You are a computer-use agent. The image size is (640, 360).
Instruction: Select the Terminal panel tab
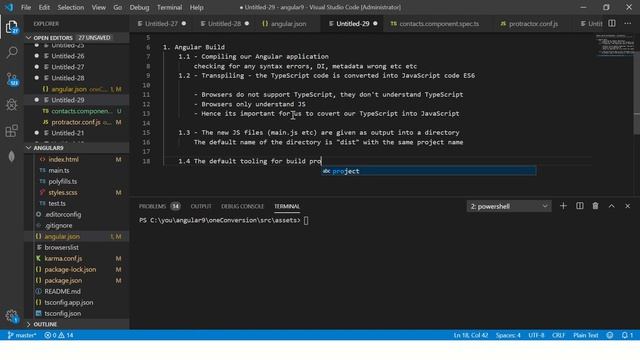(287, 206)
